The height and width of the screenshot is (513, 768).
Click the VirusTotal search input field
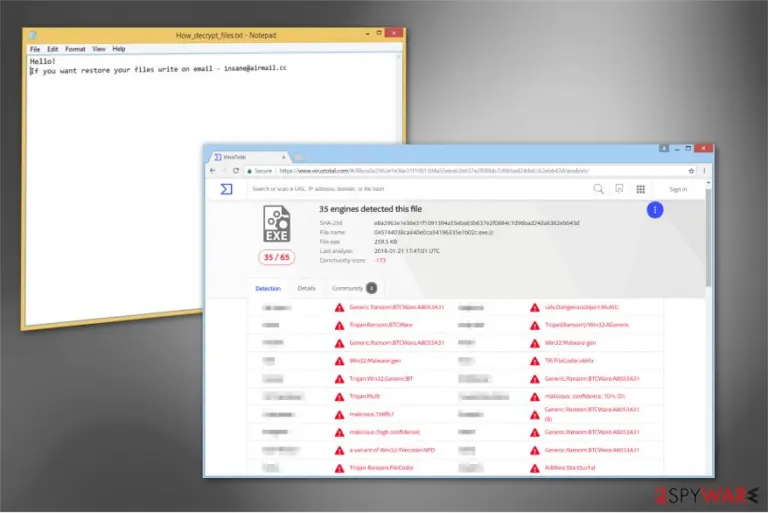(416, 189)
